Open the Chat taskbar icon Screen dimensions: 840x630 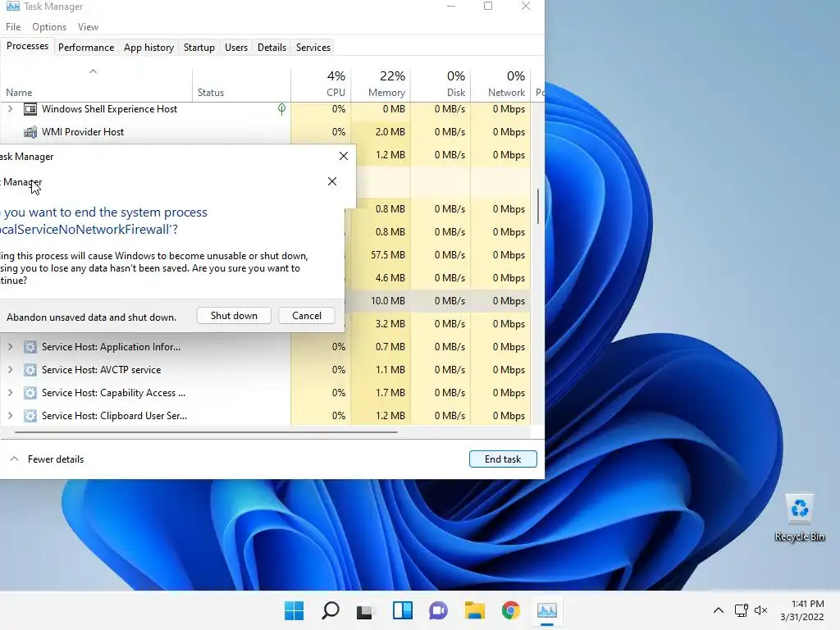click(438, 610)
